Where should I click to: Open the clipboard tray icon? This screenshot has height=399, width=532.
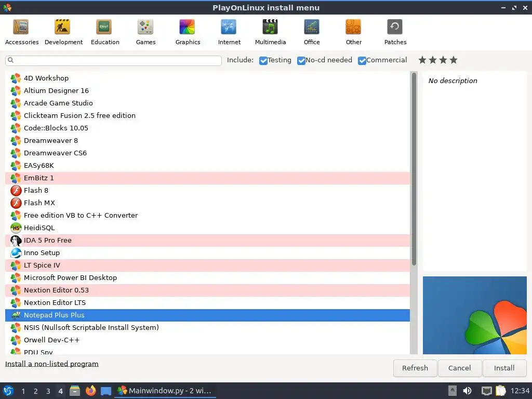pos(501,391)
